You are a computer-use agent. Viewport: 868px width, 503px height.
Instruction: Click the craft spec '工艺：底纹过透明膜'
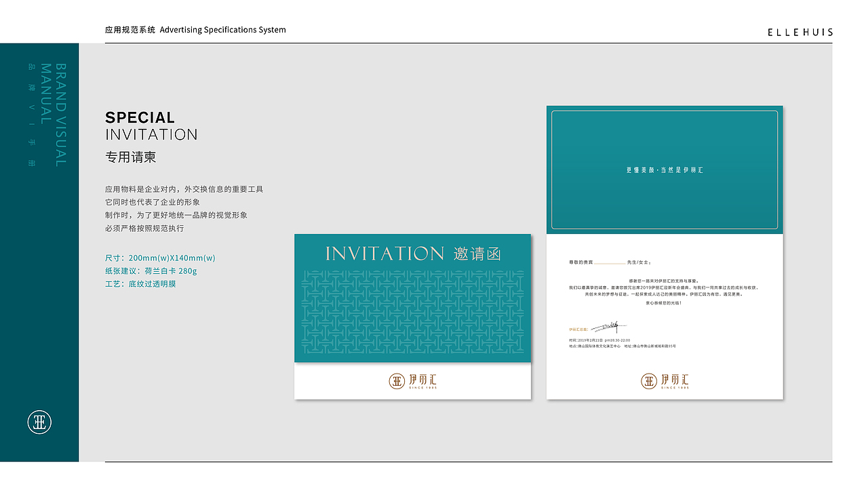point(140,284)
